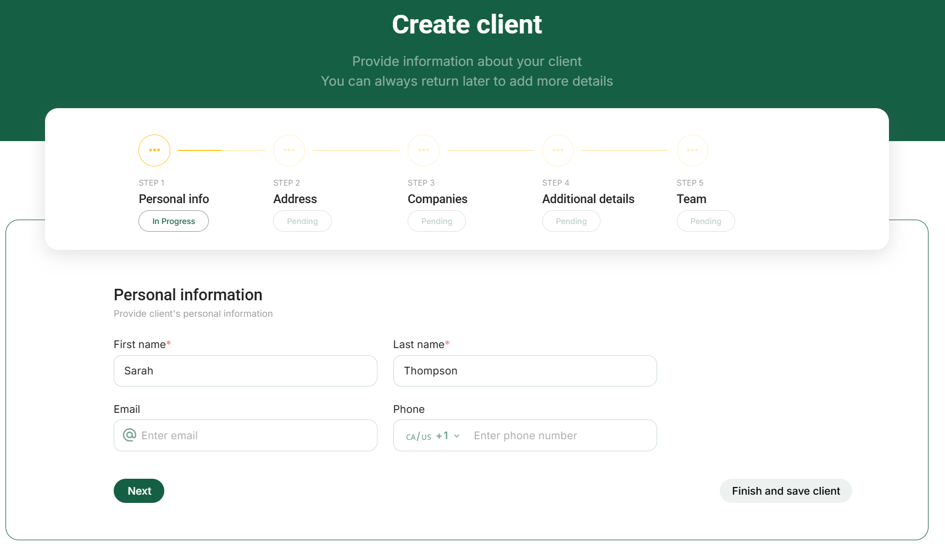
Task: Click the STEP 5 label
Action: pos(690,183)
